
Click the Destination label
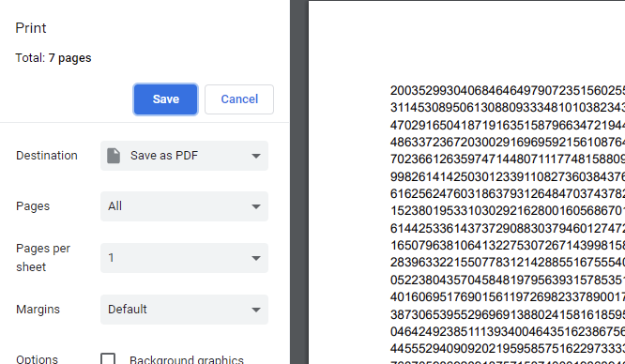47,156
